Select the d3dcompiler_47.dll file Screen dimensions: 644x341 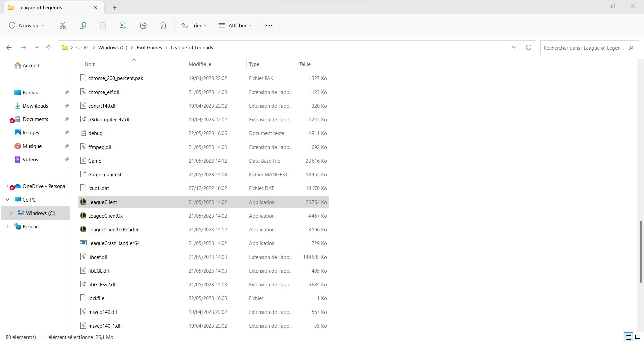coord(203,119)
